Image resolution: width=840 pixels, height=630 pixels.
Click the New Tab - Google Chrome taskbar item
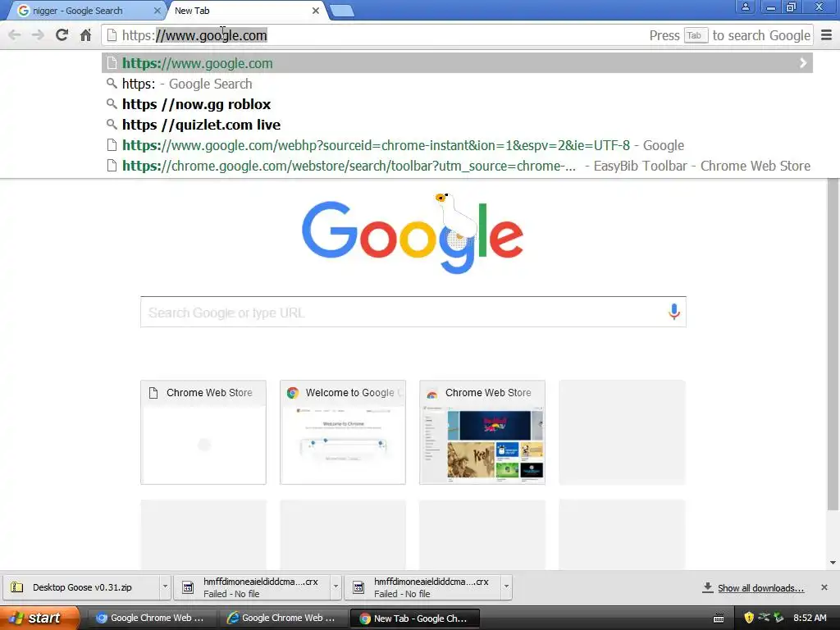click(x=414, y=619)
